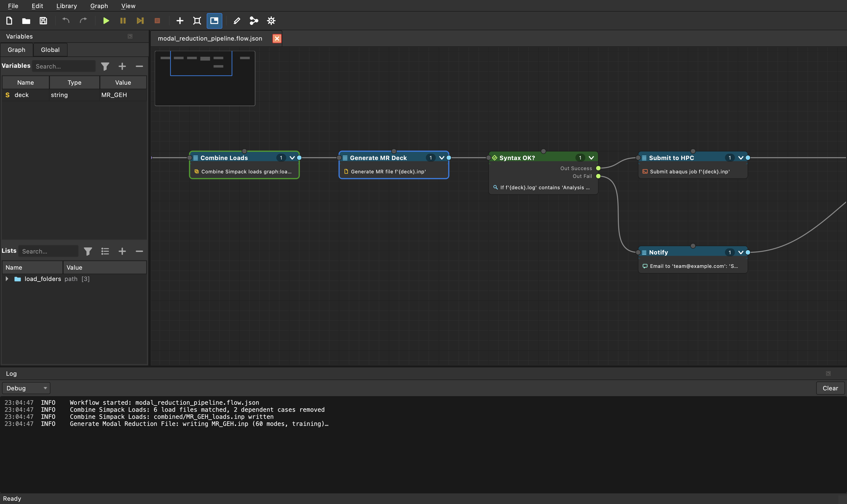Open settings gear in toolbar
The height and width of the screenshot is (504, 847).
pyautogui.click(x=271, y=21)
